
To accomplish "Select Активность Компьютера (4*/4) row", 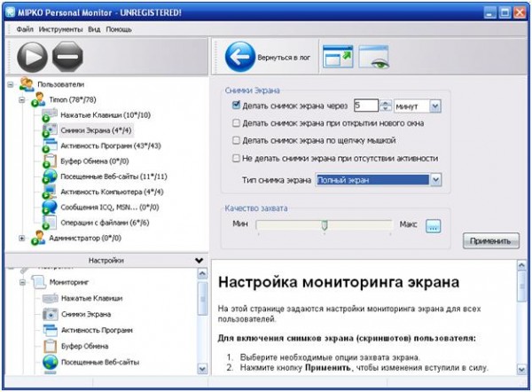I will [x=112, y=192].
